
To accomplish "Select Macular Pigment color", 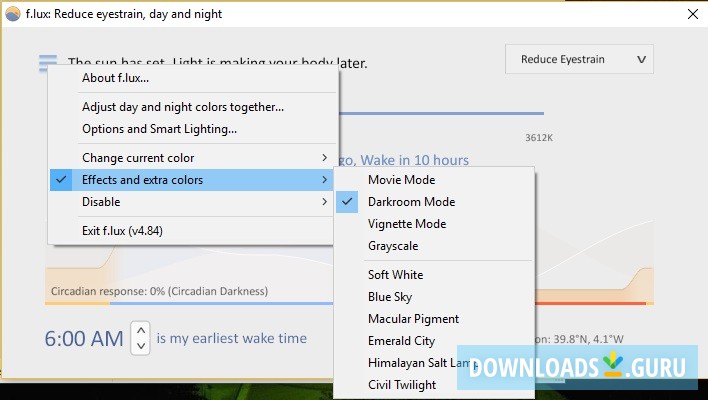I will coord(434,319).
